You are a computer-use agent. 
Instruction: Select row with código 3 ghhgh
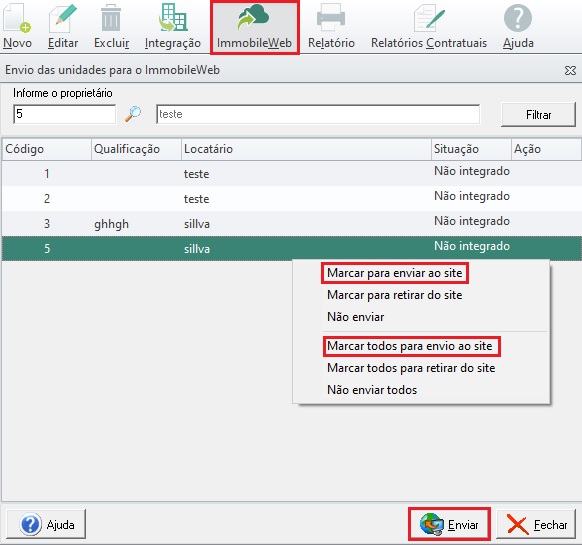pos(291,224)
